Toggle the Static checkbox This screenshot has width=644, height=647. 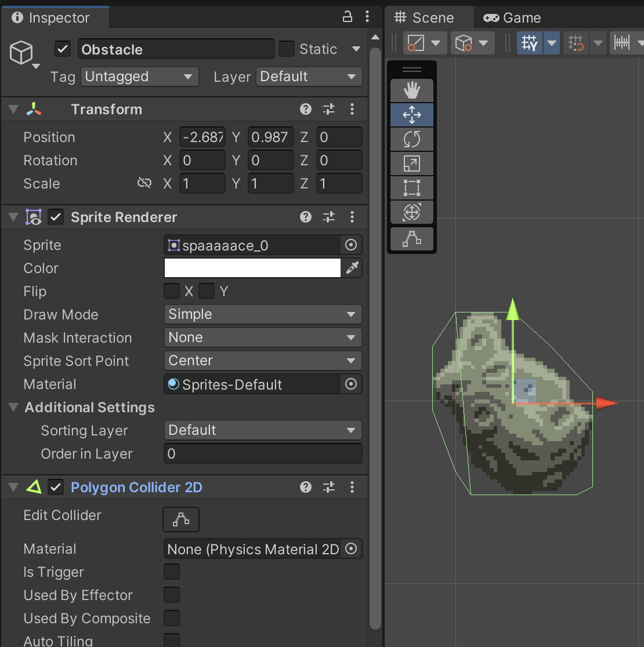click(x=287, y=49)
